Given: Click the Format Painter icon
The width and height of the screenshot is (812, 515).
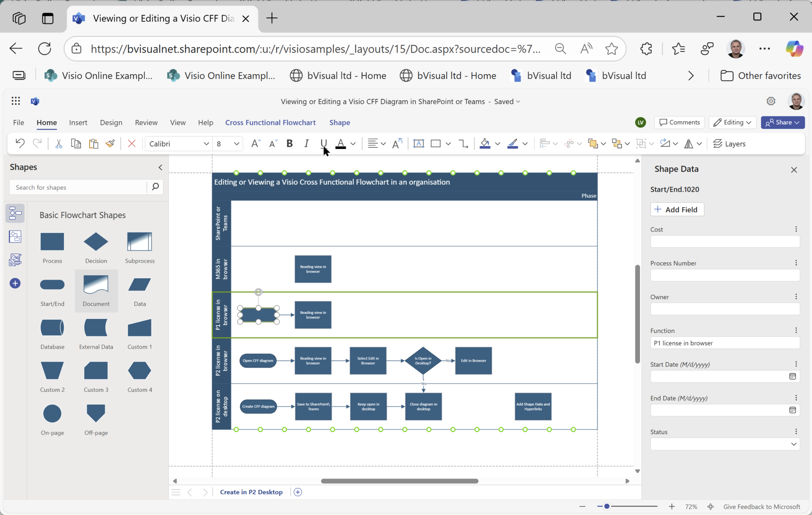Looking at the screenshot, I should pos(110,143).
